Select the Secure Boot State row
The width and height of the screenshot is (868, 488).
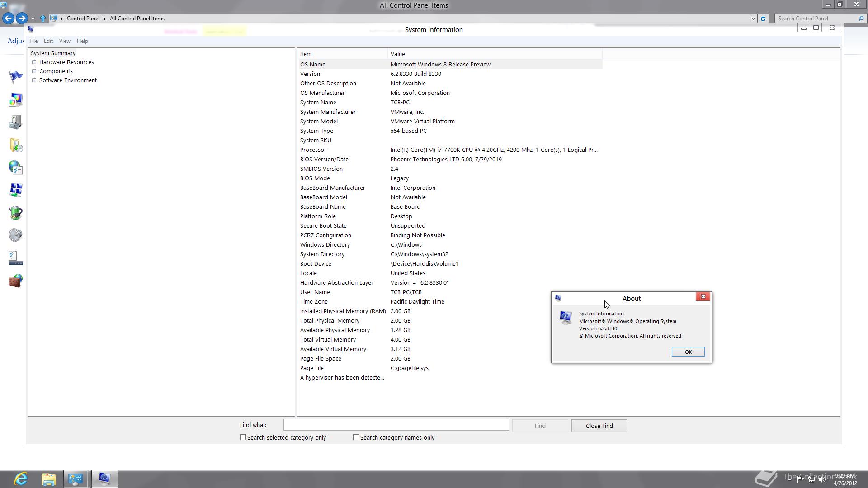[x=450, y=225]
